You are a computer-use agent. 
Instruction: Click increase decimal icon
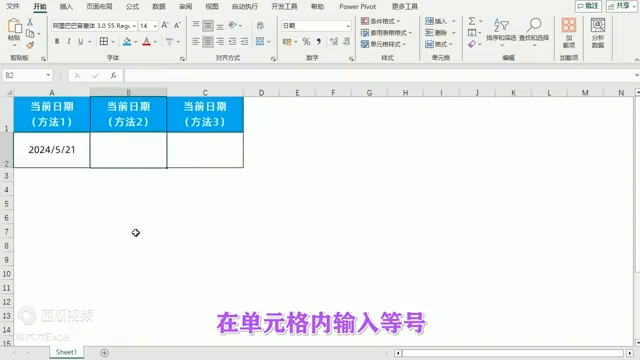[x=333, y=41]
